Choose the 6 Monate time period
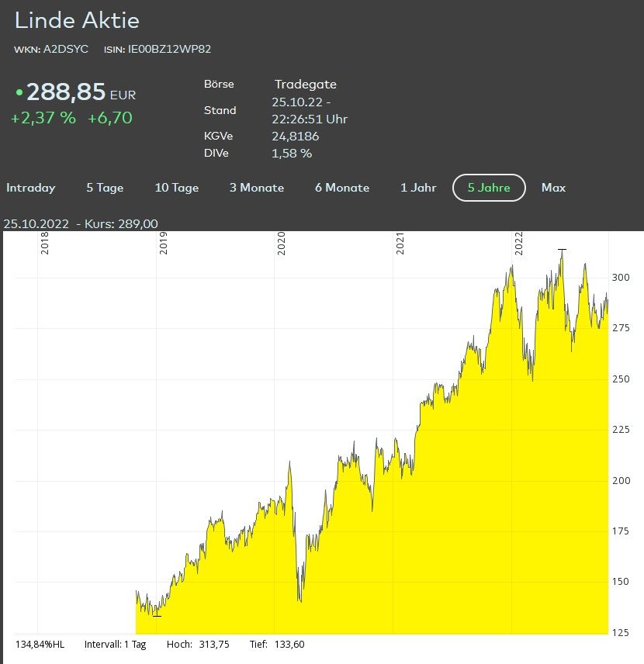Viewport: 644px width, 664px height. pyautogui.click(x=342, y=188)
